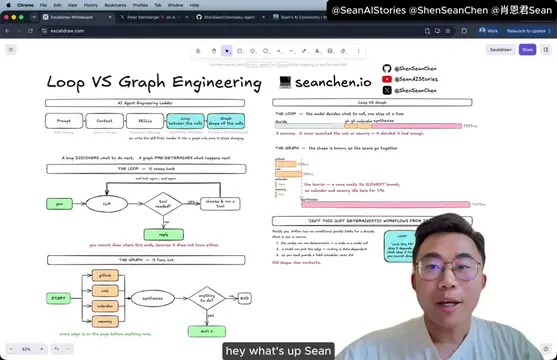Switch to the ShenSeanChen GitHub tab
557x360 pixels.
[x=230, y=17]
